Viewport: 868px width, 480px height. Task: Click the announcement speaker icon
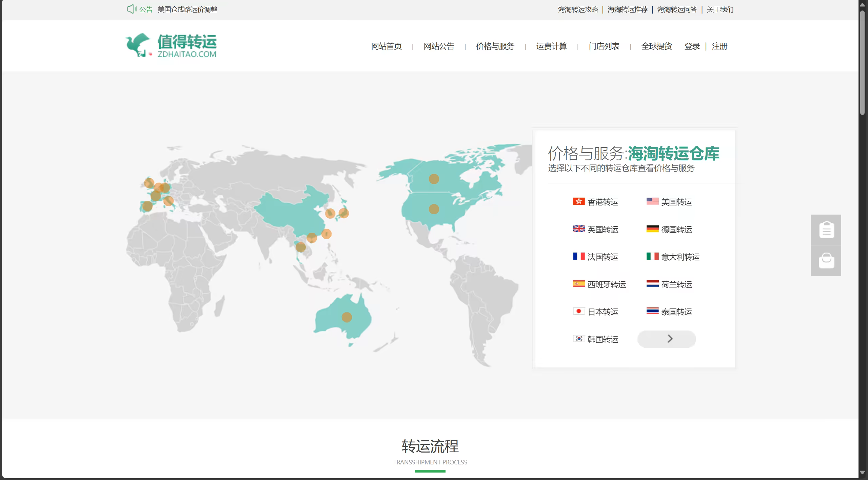tap(131, 9)
